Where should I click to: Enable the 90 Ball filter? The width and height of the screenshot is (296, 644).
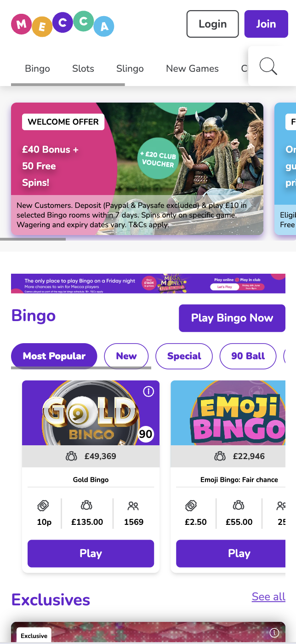pyautogui.click(x=248, y=356)
